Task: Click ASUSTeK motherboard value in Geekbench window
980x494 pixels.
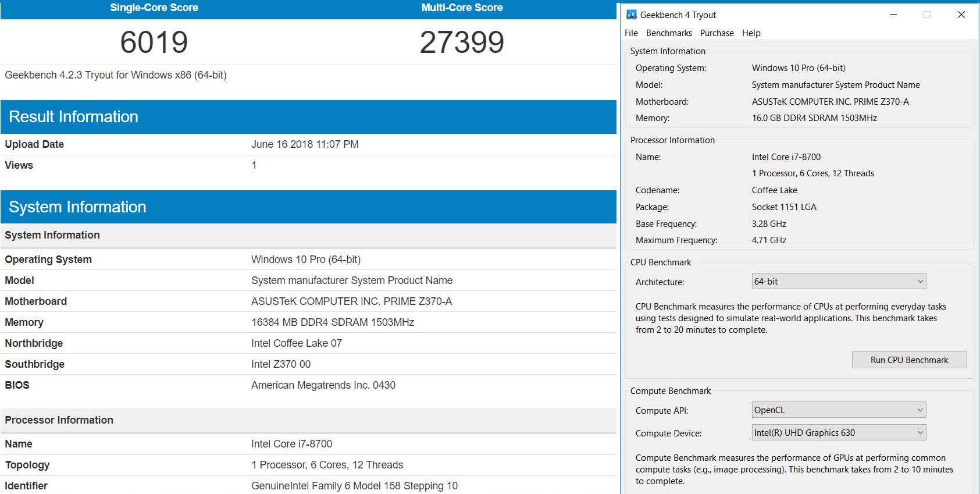Action: click(x=831, y=102)
